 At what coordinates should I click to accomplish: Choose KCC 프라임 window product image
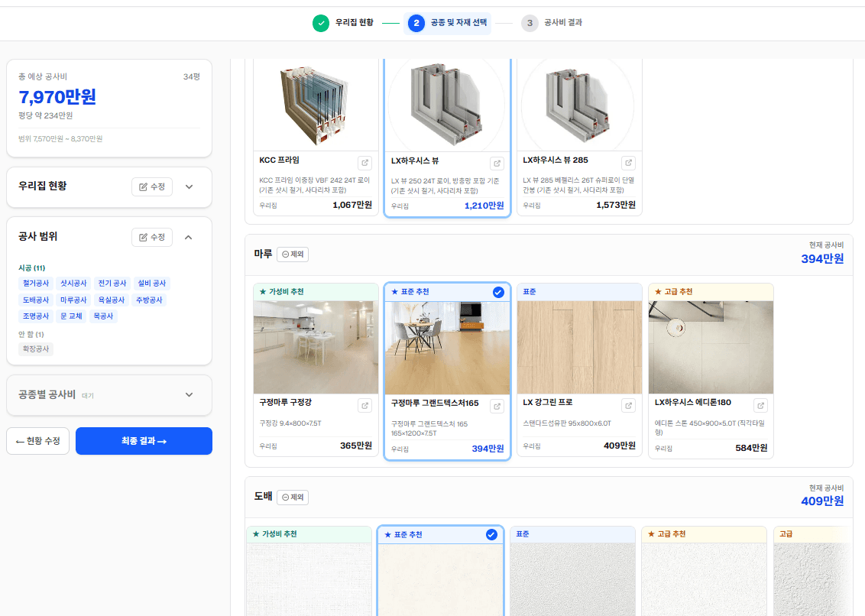[x=316, y=105]
